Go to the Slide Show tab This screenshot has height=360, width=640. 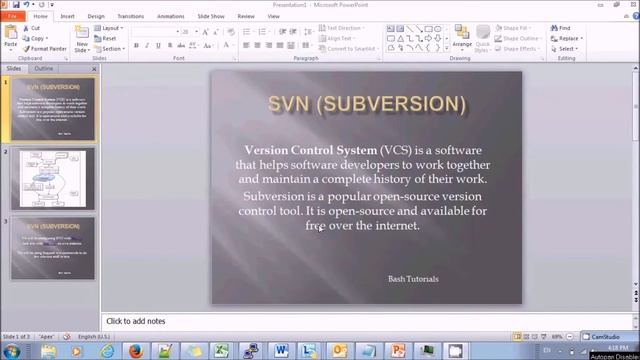[x=211, y=16]
